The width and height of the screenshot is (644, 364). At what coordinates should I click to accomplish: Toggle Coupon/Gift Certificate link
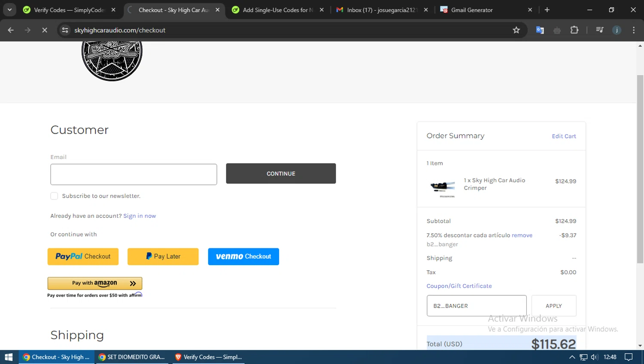[x=459, y=286]
